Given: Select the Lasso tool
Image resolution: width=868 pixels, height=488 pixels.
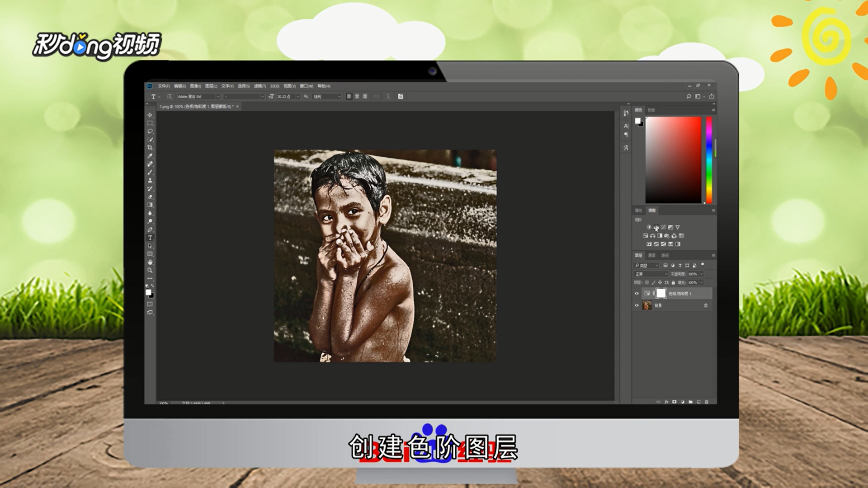Looking at the screenshot, I should [x=150, y=131].
